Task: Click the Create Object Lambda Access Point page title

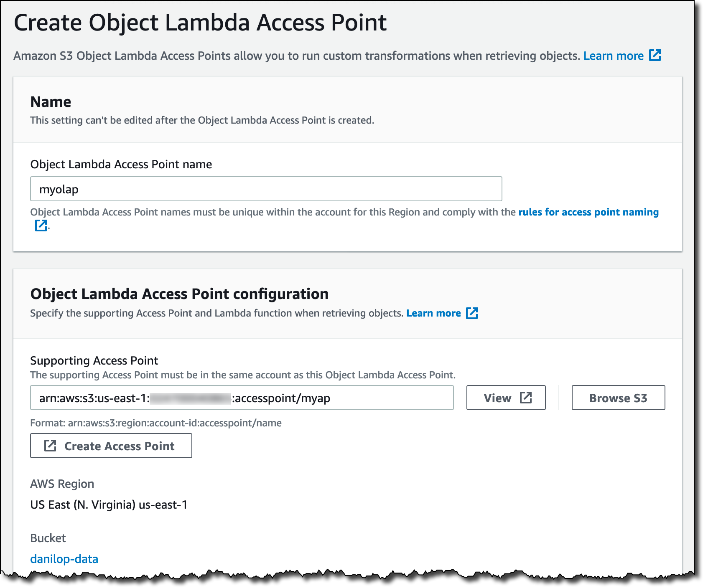Action: 200,23
